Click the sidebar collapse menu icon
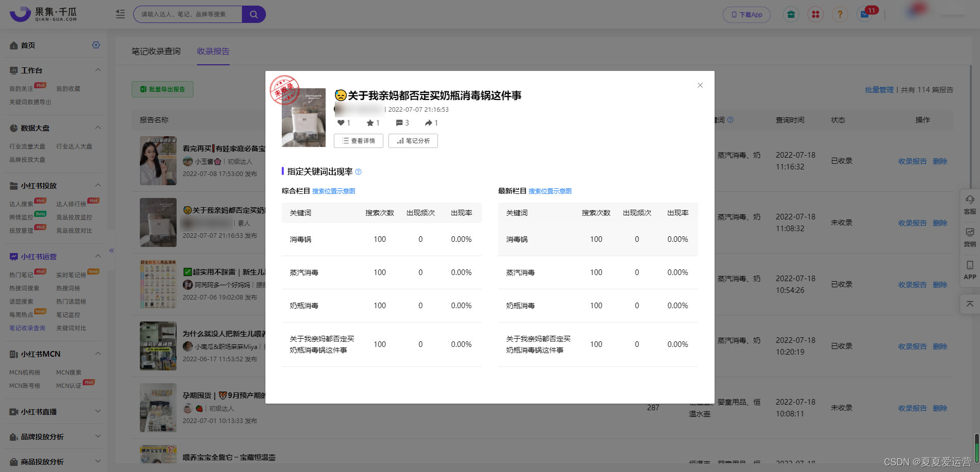Image resolution: width=980 pixels, height=472 pixels. pyautogui.click(x=120, y=14)
